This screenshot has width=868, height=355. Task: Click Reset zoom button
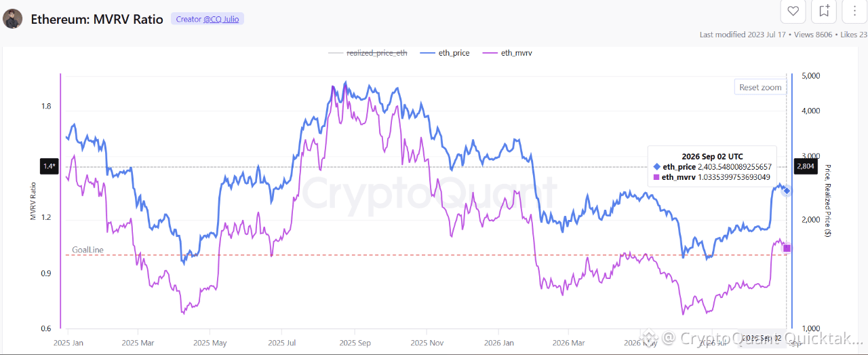760,87
